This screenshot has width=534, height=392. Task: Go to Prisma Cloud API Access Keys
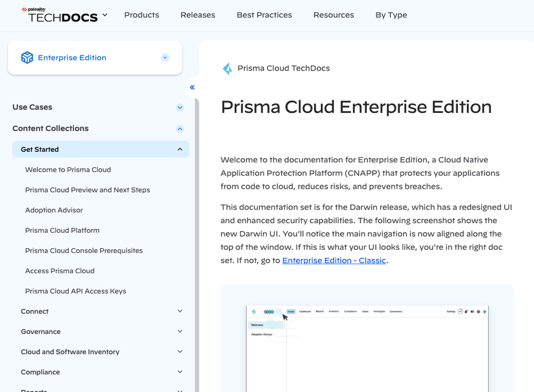[75, 291]
